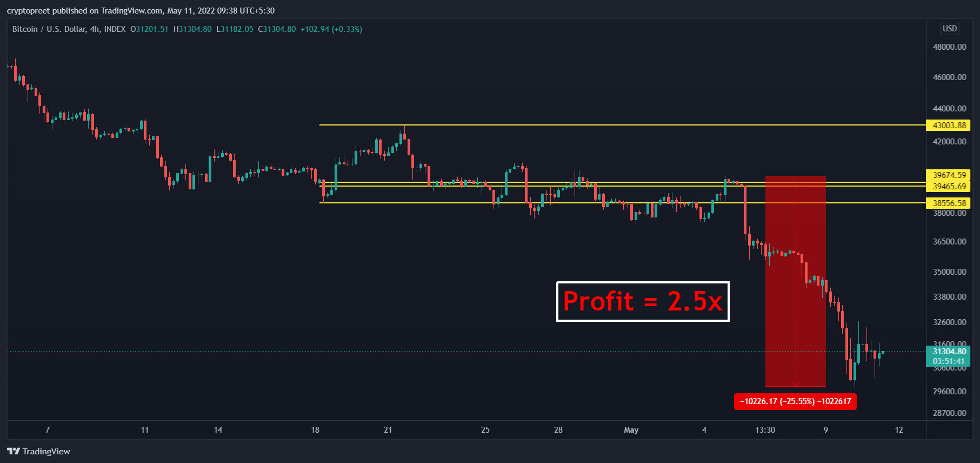Click date 28 on time axis
Screen dimensions: 980x463
[558, 430]
